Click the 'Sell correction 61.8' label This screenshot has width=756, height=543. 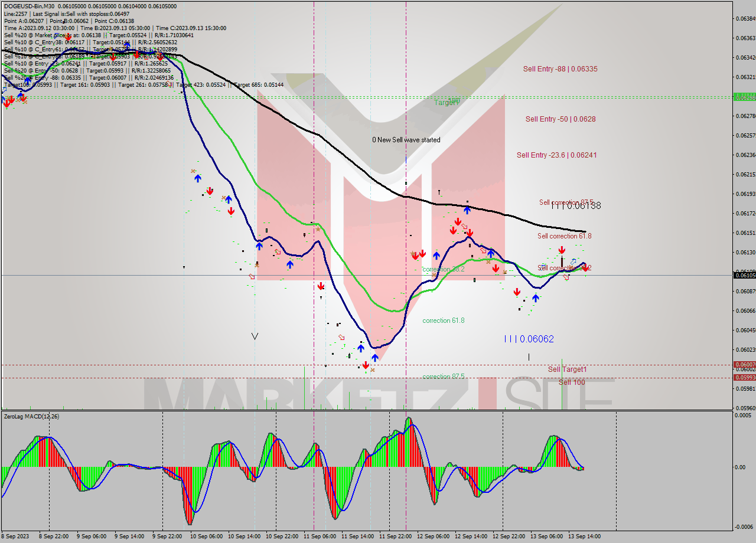pyautogui.click(x=564, y=236)
